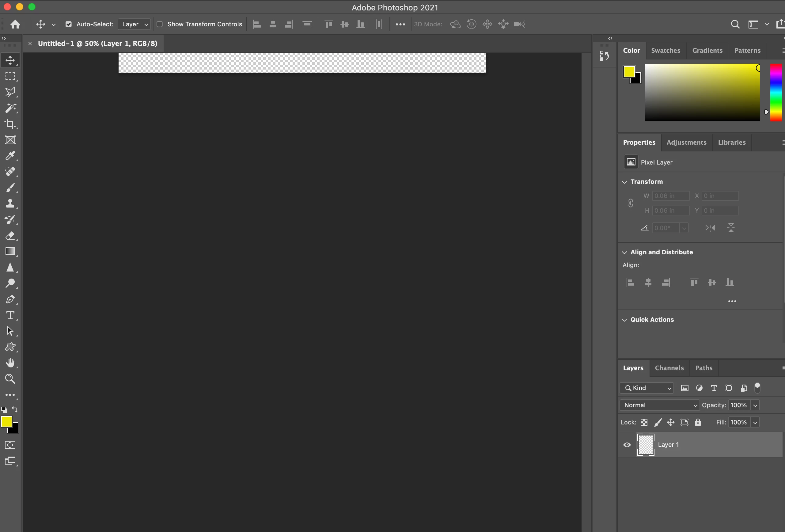Viewport: 785px width, 532px height.
Task: Select the Eraser tool
Action: coord(10,235)
